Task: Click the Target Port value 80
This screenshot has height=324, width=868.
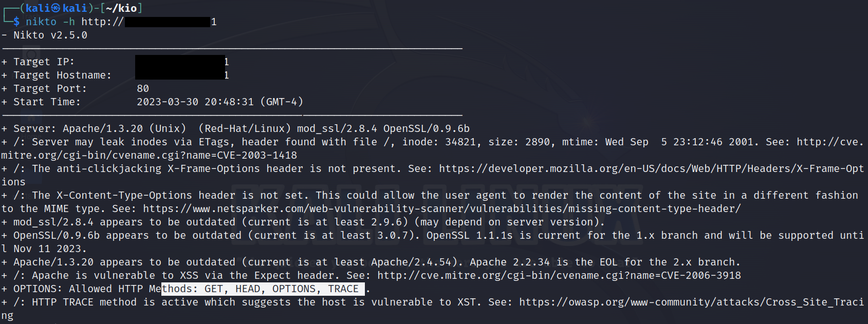Action: point(143,88)
